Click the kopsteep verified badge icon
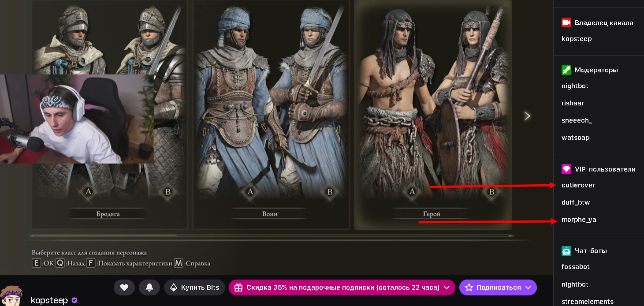644x306 pixels. pos(74,301)
